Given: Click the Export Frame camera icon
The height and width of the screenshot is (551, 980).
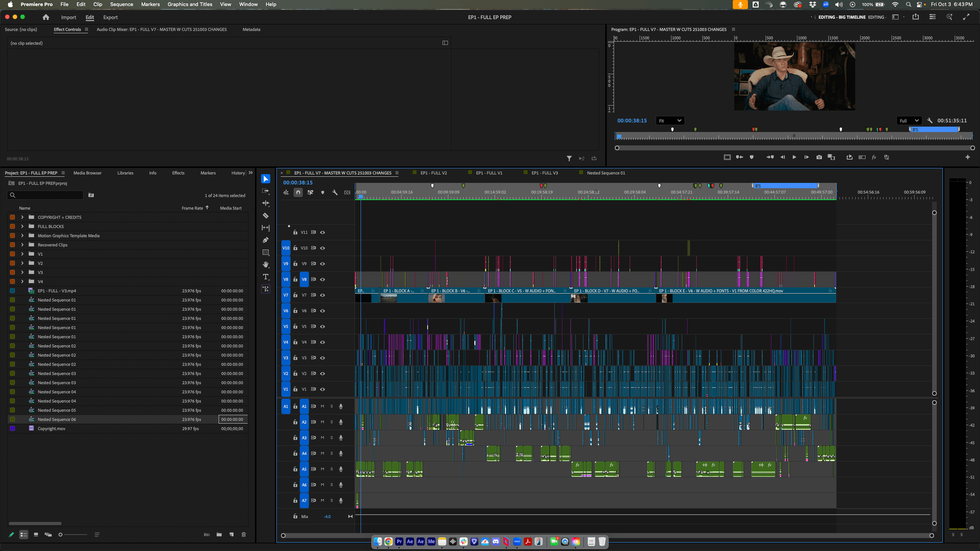Looking at the screenshot, I should click(819, 157).
